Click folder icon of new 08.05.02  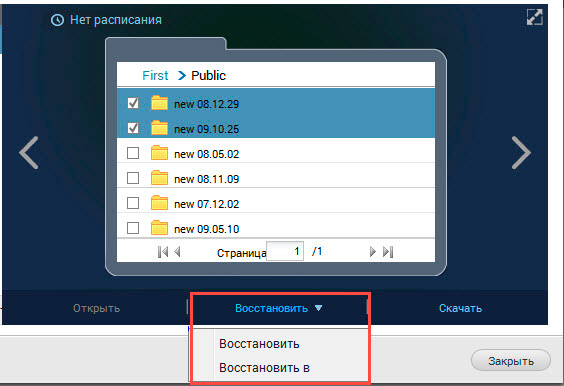(x=159, y=153)
